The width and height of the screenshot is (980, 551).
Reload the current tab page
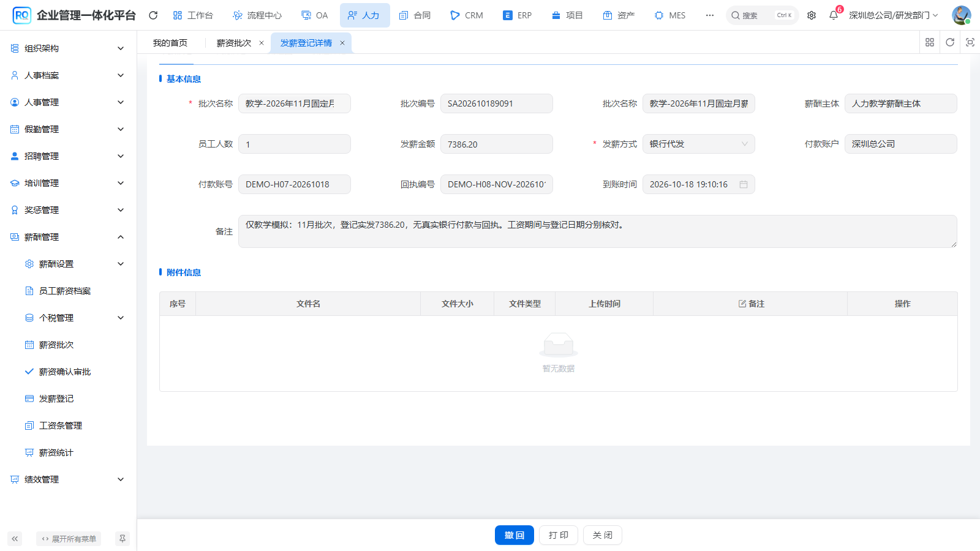coord(950,42)
